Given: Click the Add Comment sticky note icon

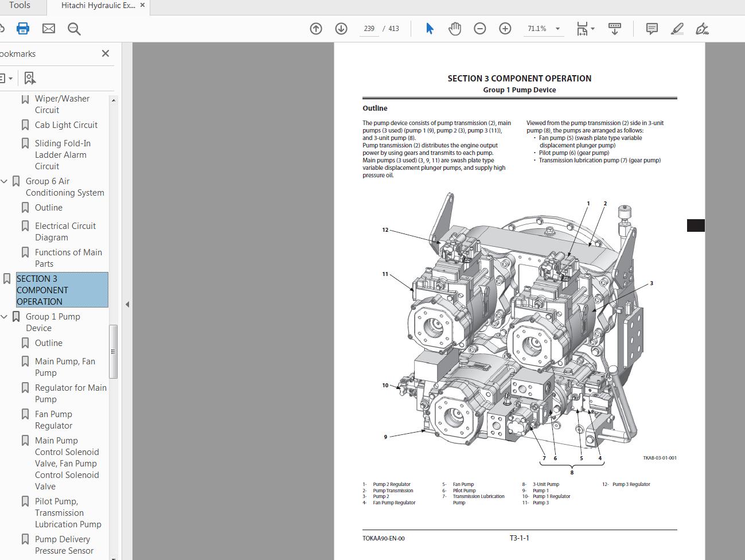Looking at the screenshot, I should (651, 28).
